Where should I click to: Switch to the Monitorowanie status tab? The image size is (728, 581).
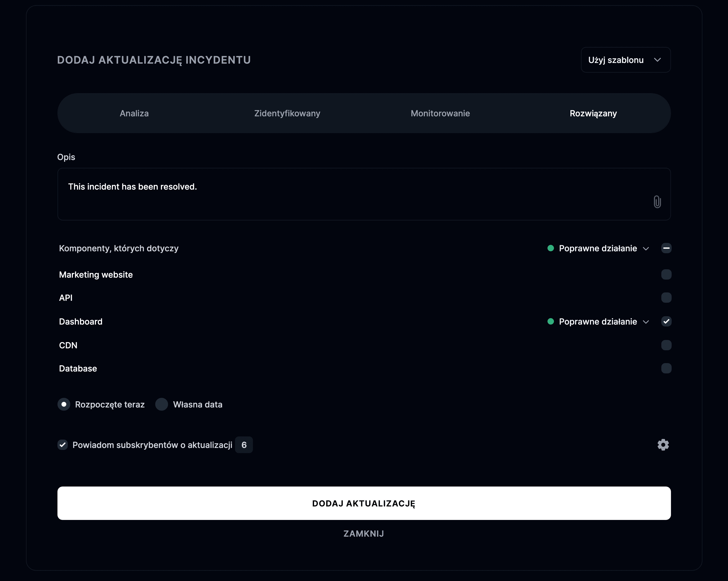[x=440, y=113]
